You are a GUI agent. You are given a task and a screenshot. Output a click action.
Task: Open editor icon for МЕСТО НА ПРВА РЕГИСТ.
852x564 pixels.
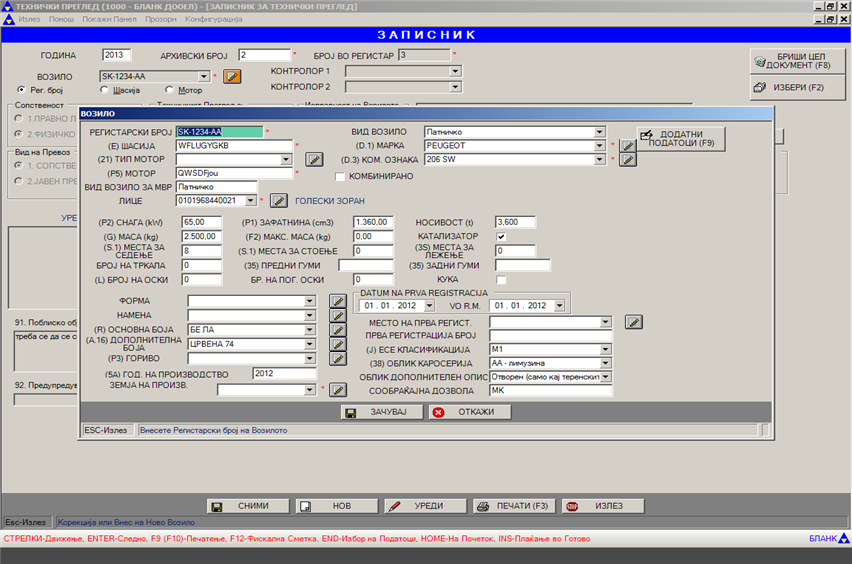click(x=633, y=322)
